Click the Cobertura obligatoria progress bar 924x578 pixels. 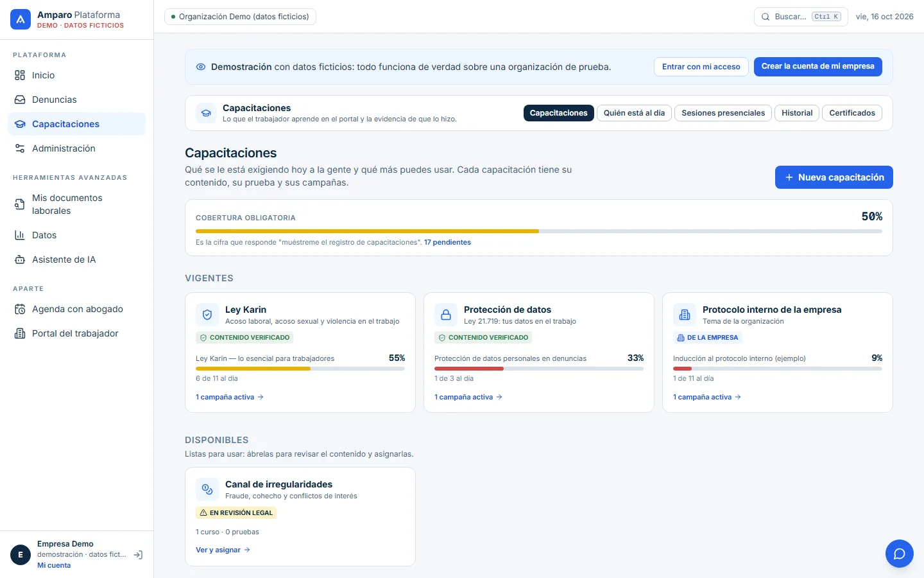click(539, 231)
